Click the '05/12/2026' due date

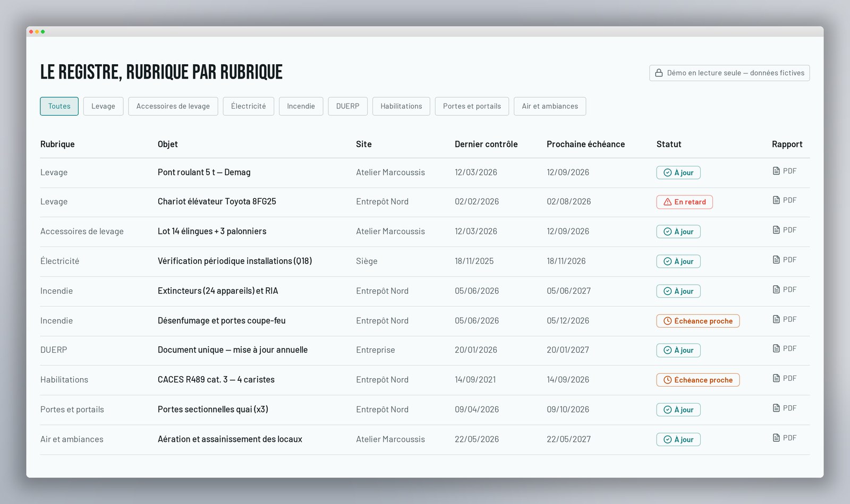point(568,320)
